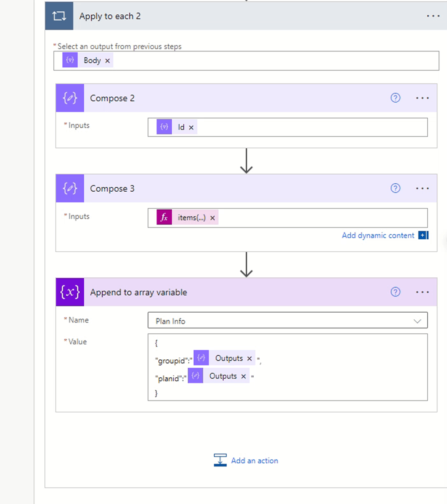The width and height of the screenshot is (447, 504).
Task: Open help for Append to array variable
Action: pos(395,292)
